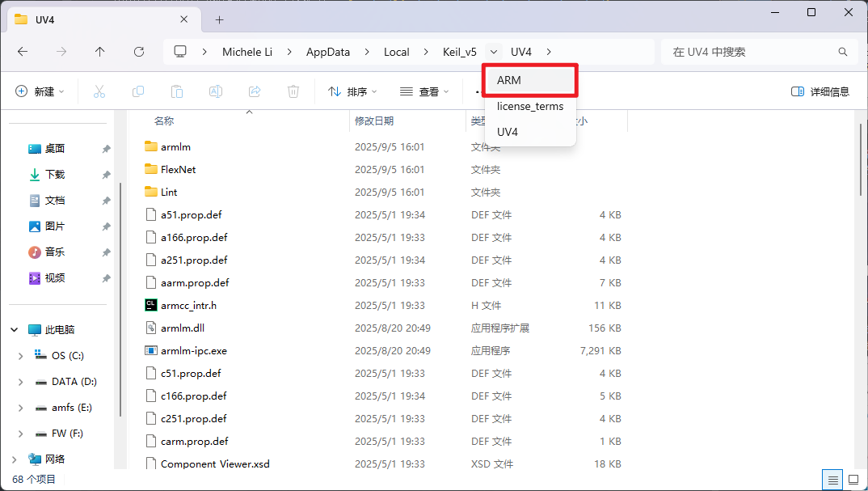This screenshot has height=491, width=868.
Task: Open the armlm-ipc.exe file entry
Action: (x=194, y=351)
